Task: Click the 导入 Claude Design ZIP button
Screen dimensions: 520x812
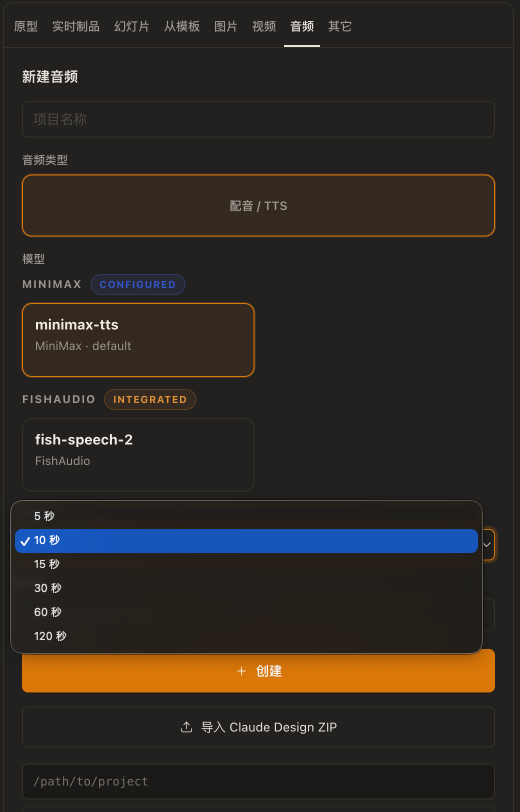Action: (x=258, y=727)
